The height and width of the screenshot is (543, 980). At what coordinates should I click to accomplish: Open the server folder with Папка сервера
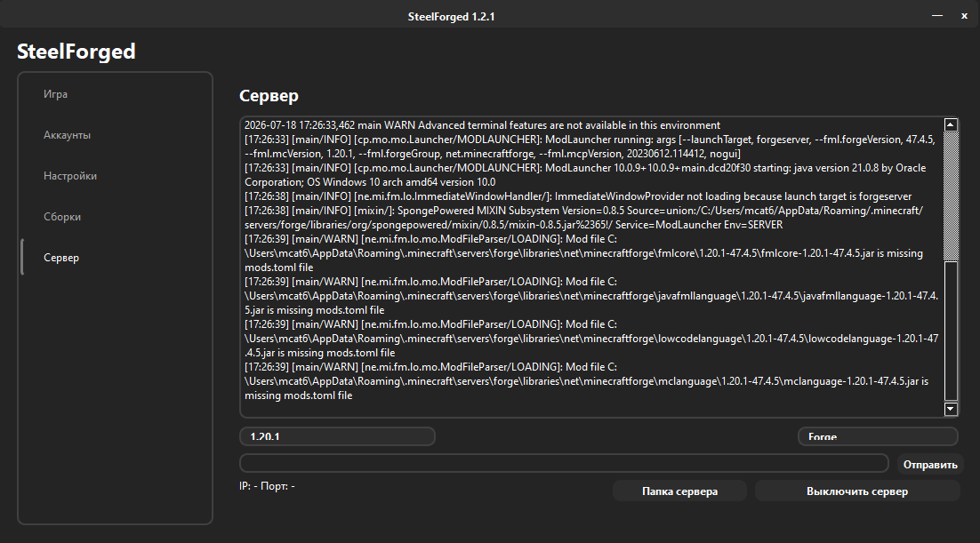(679, 491)
